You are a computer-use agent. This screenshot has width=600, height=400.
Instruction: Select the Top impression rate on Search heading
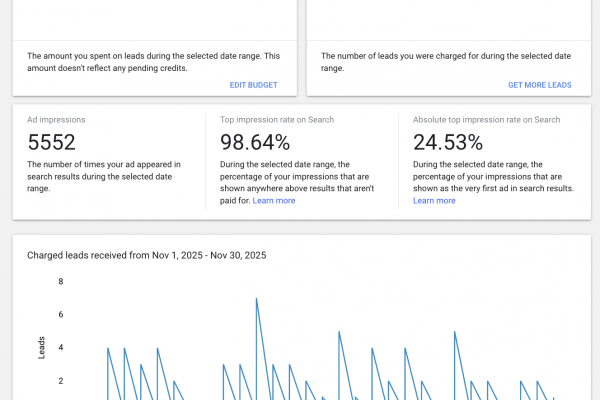pos(277,119)
